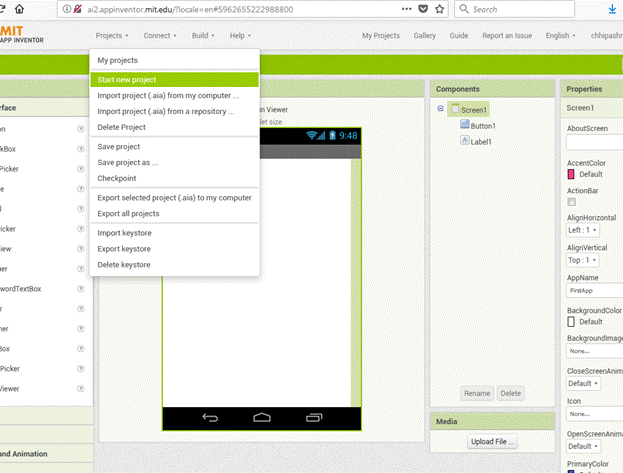Click the MIT App Inventor logo
Screen dimensions: 623x473
point(21,35)
